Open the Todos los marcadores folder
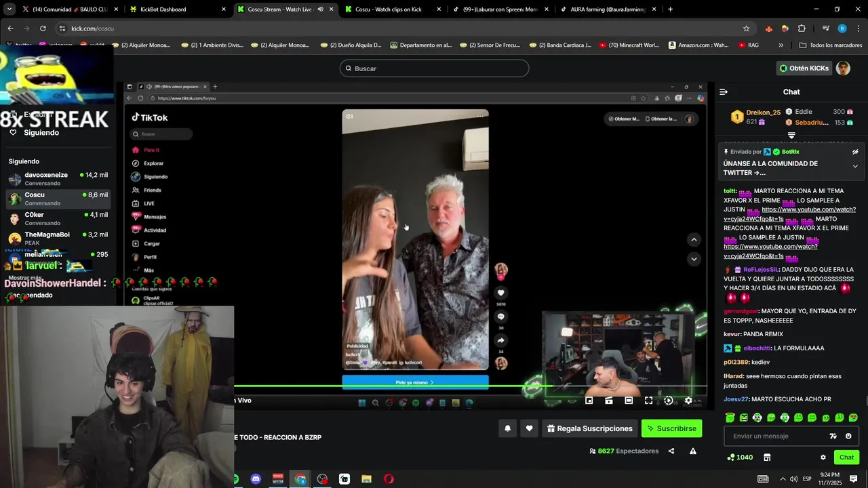 831,45
